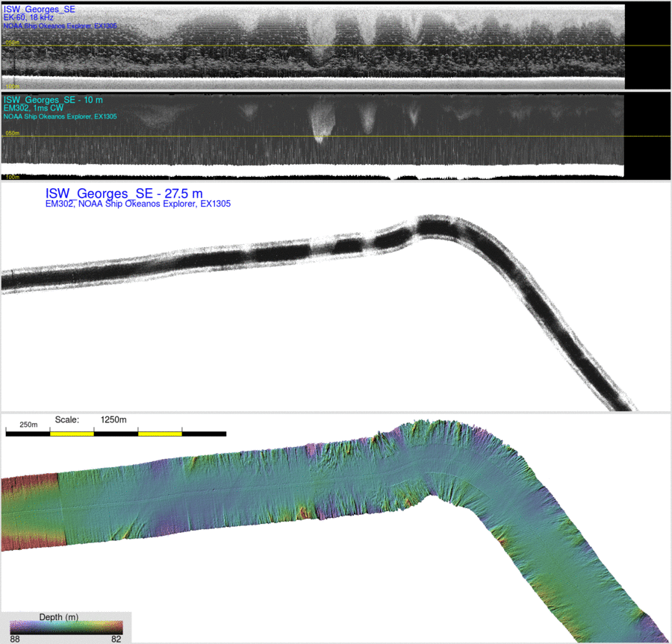672x644 pixels.
Task: Select the "1250m" scale value
Action: coord(113,419)
